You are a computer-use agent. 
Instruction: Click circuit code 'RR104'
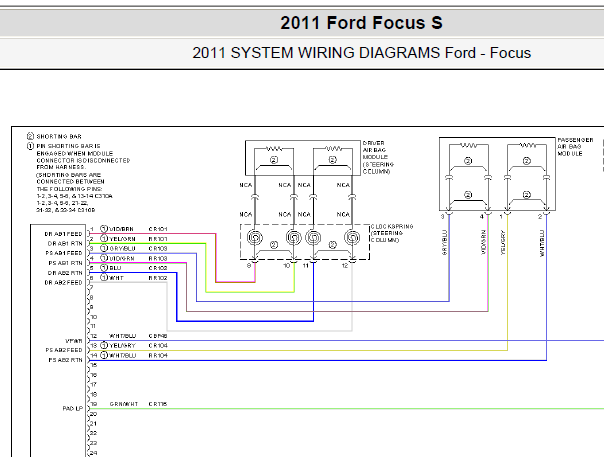click(x=158, y=355)
